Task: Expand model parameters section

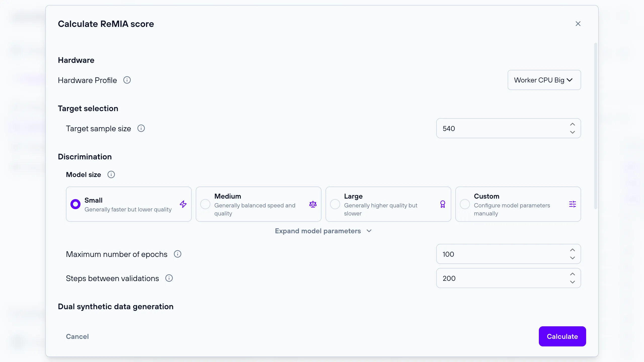Action: tap(323, 231)
